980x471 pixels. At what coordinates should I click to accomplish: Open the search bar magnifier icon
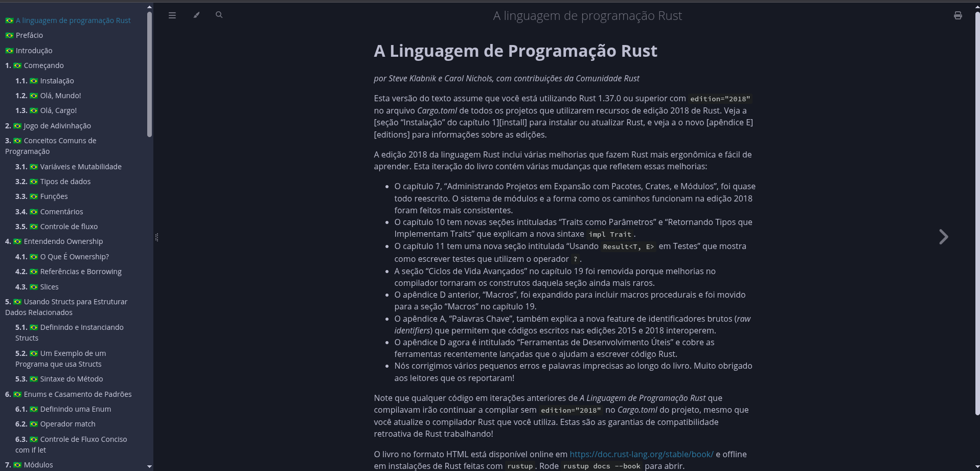pos(219,15)
